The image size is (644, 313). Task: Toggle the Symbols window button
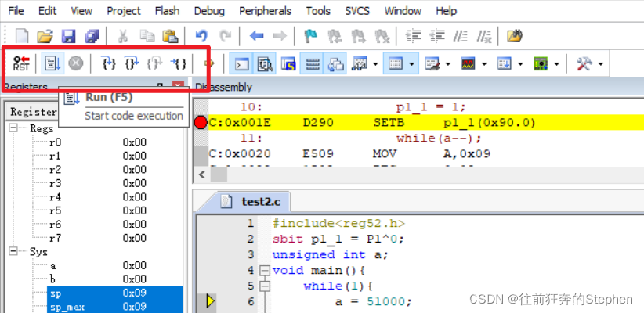coord(288,63)
